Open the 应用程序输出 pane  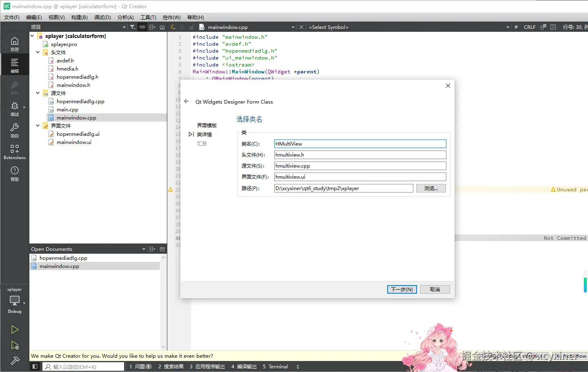tap(207, 367)
